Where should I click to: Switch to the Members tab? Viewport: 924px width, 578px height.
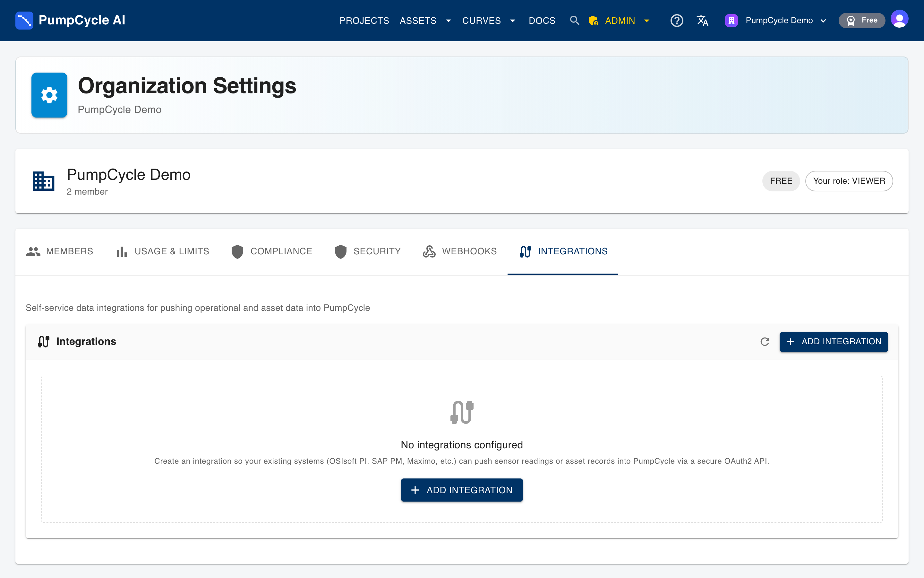coord(60,251)
